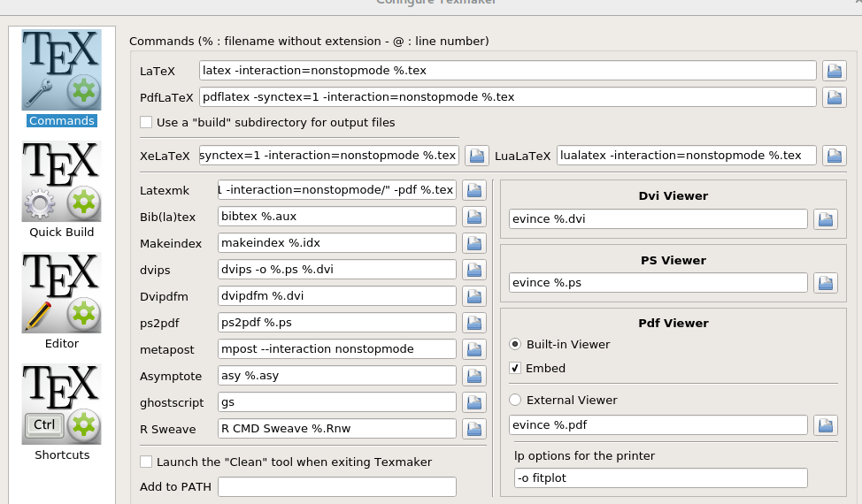Browse for the R Sweave executable

click(473, 430)
